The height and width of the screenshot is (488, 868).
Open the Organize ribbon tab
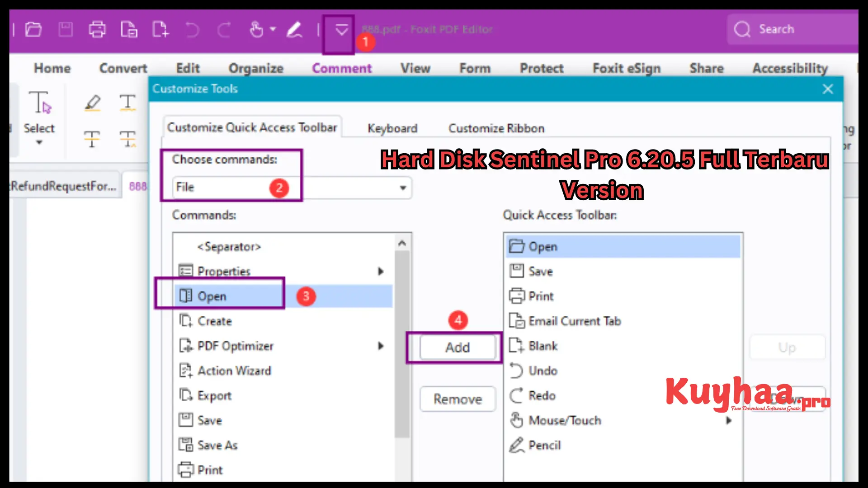point(256,68)
